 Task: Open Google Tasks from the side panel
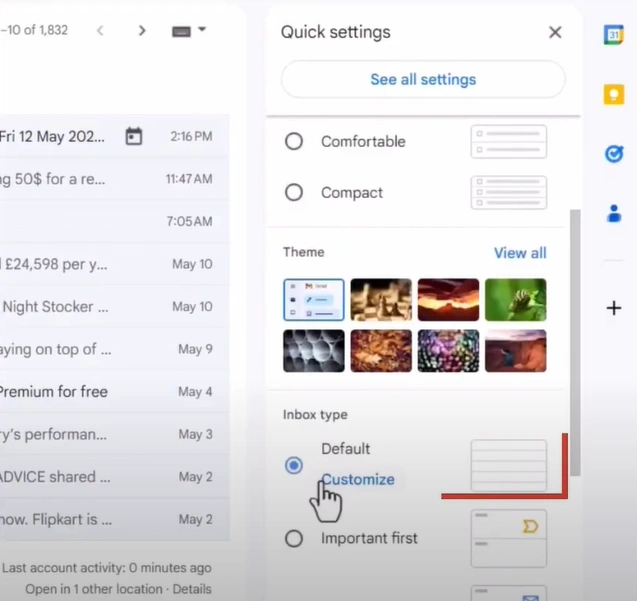(x=614, y=154)
